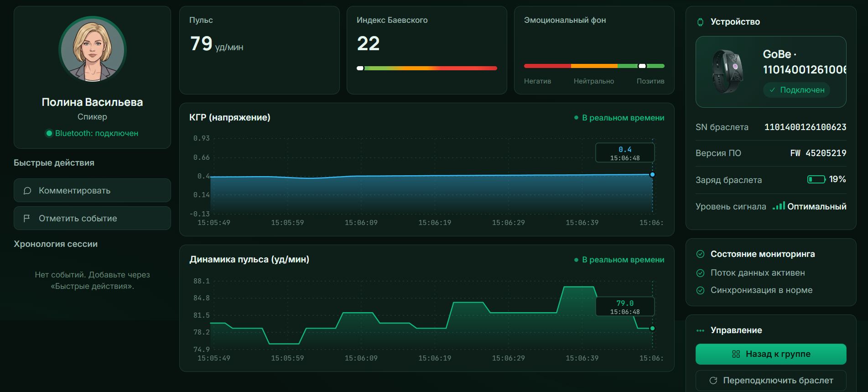Viewport: 868px width, 392px height.
Task: Click the watch icon next to Устройство
Action: 701,22
